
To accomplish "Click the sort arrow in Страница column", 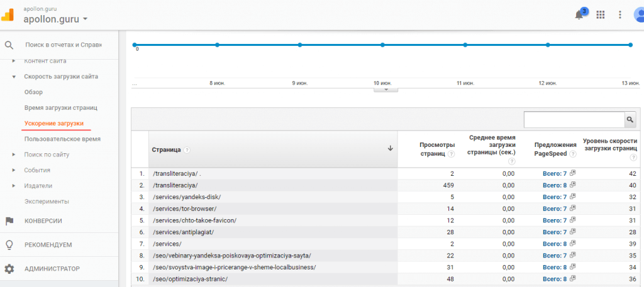I will click(x=390, y=149).
